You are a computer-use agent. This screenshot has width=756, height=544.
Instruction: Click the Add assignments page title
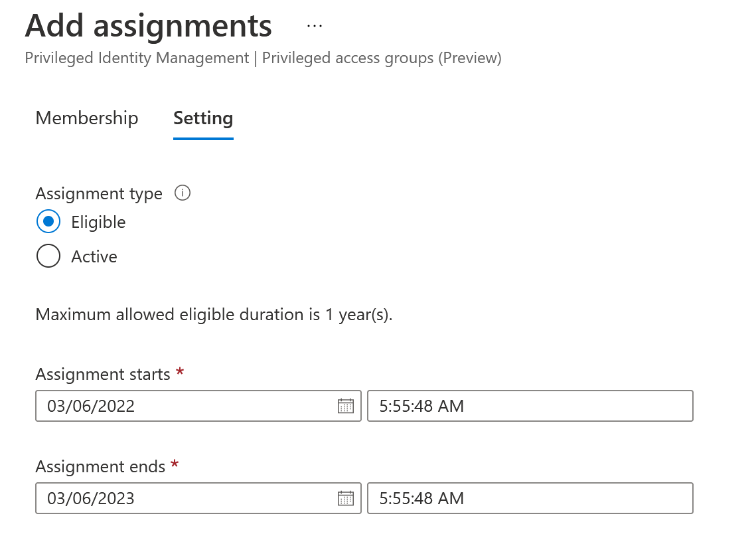149,27
